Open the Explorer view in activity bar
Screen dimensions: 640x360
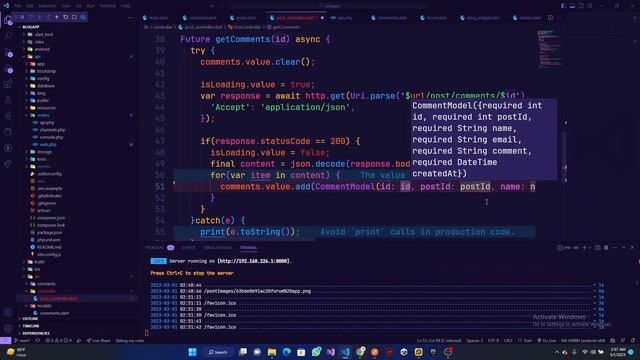(x=8, y=20)
